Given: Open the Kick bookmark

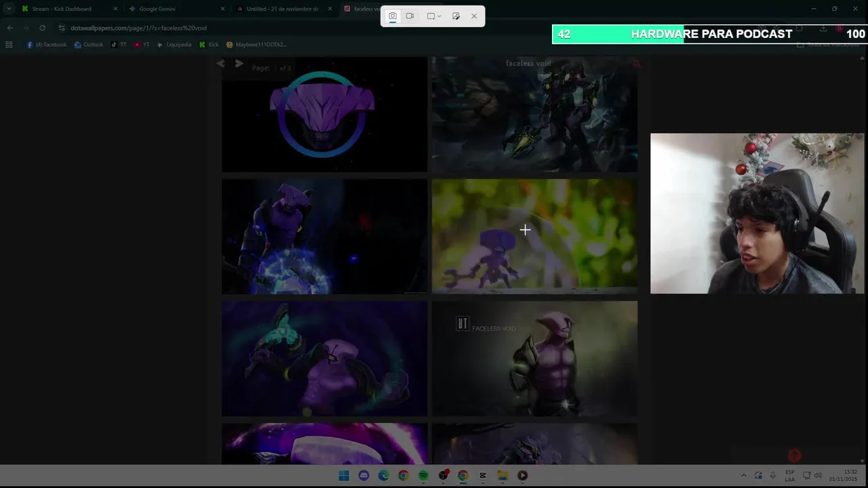Looking at the screenshot, I should coord(209,45).
